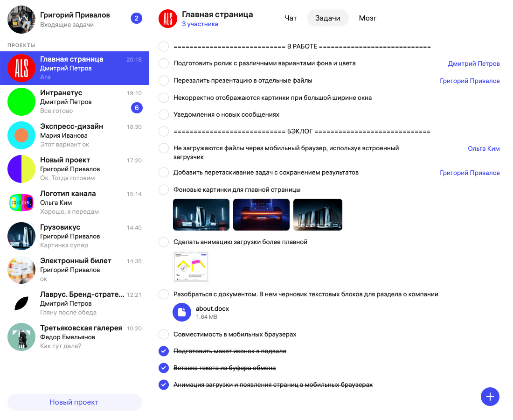Select Третьяковская галерея project title
This screenshot has width=513, height=420.
[x=81, y=328]
